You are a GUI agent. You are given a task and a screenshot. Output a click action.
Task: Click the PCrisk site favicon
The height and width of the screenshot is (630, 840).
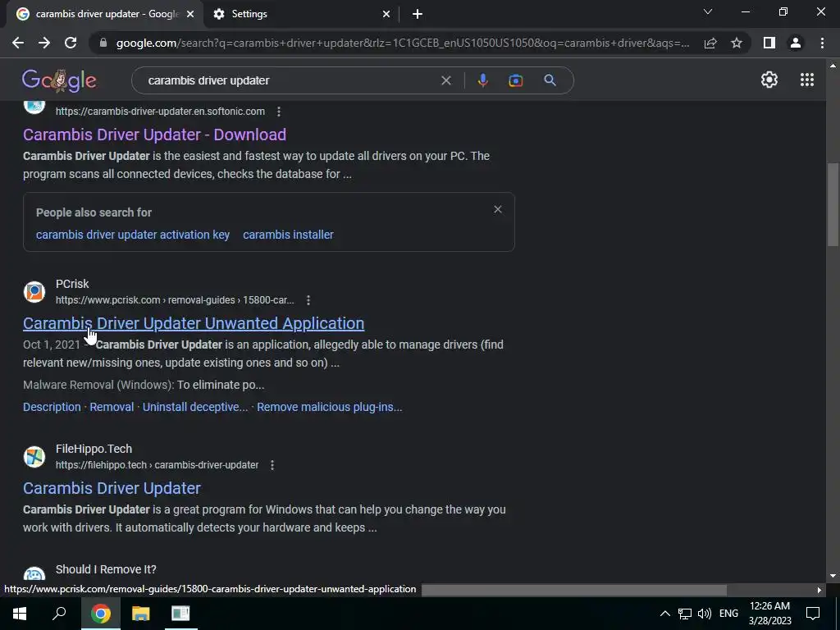click(x=34, y=292)
